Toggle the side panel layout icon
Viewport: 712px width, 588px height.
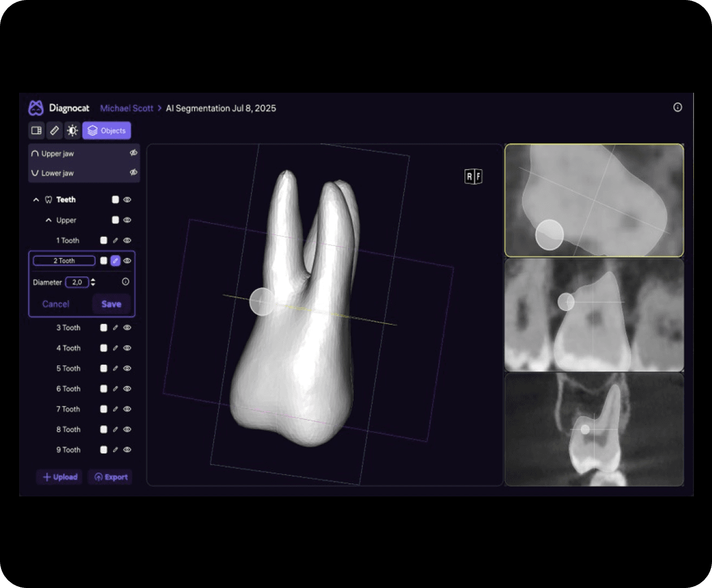36,131
